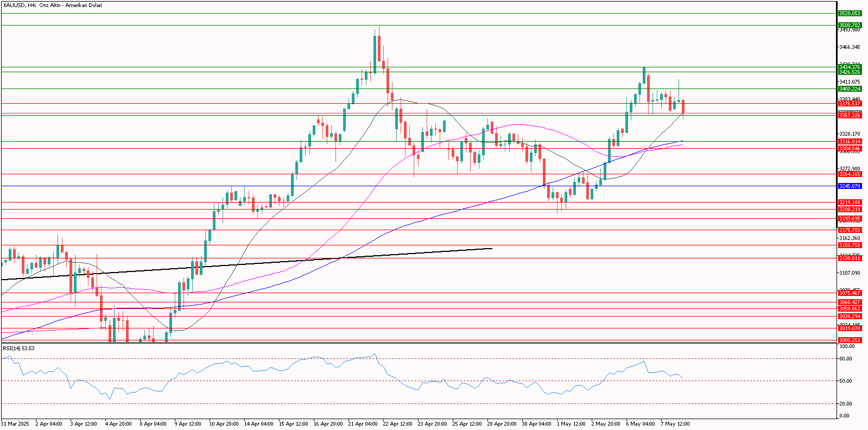This screenshot has height=430, width=868.
Task: Click the RSI scale value 80.00
Action: click(845, 359)
